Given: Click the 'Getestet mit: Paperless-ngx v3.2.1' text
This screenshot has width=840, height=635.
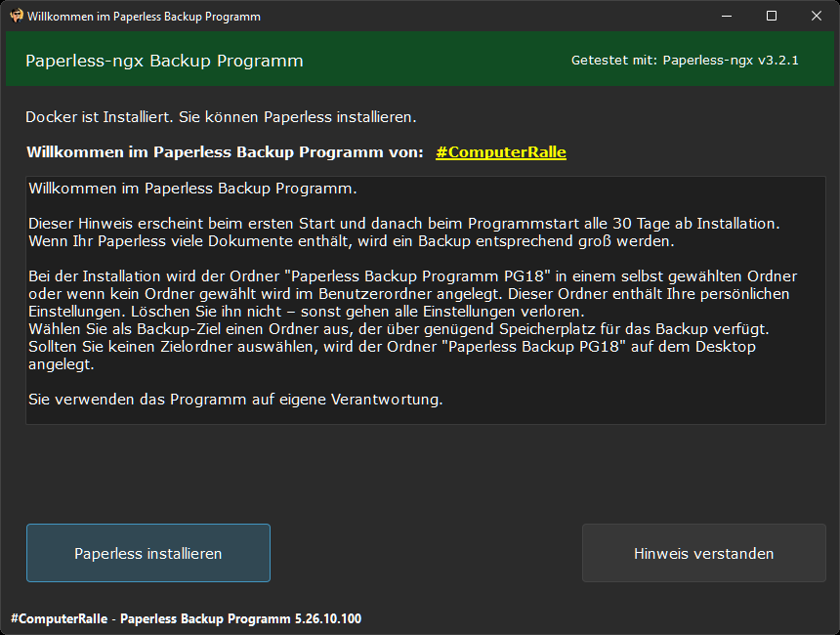Looking at the screenshot, I should 685,60.
